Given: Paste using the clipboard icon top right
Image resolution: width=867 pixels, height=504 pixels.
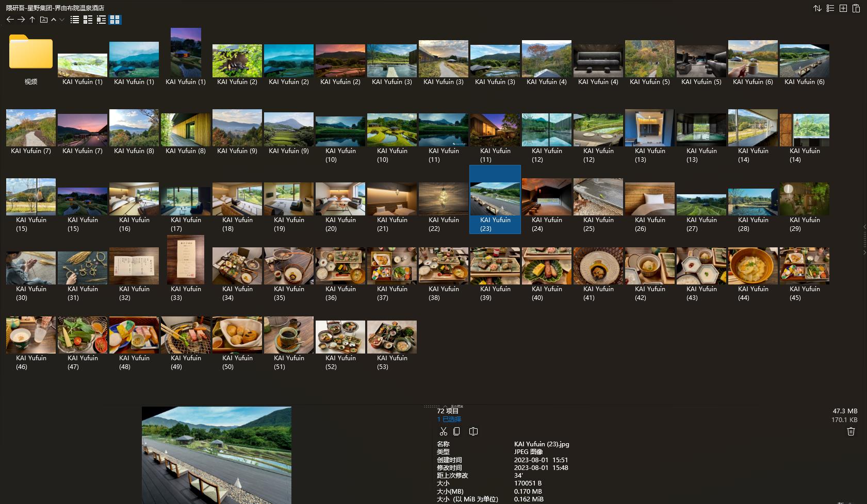Looking at the screenshot, I should pos(856,8).
